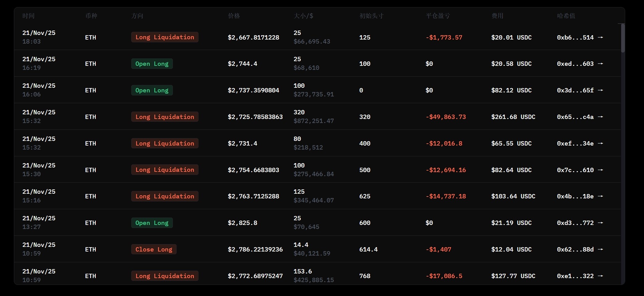Open arrow link for hash 0x7c...610
Image resolution: width=644 pixels, height=296 pixels.
600,170
